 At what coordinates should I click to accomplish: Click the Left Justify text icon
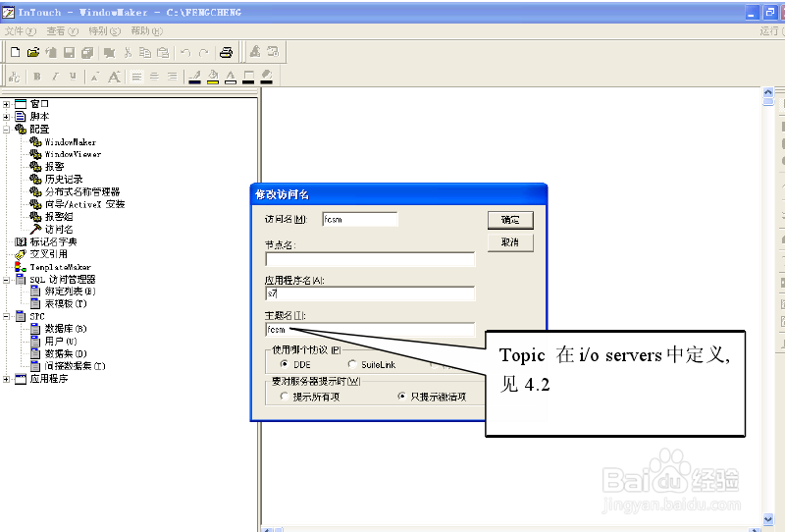point(136,77)
